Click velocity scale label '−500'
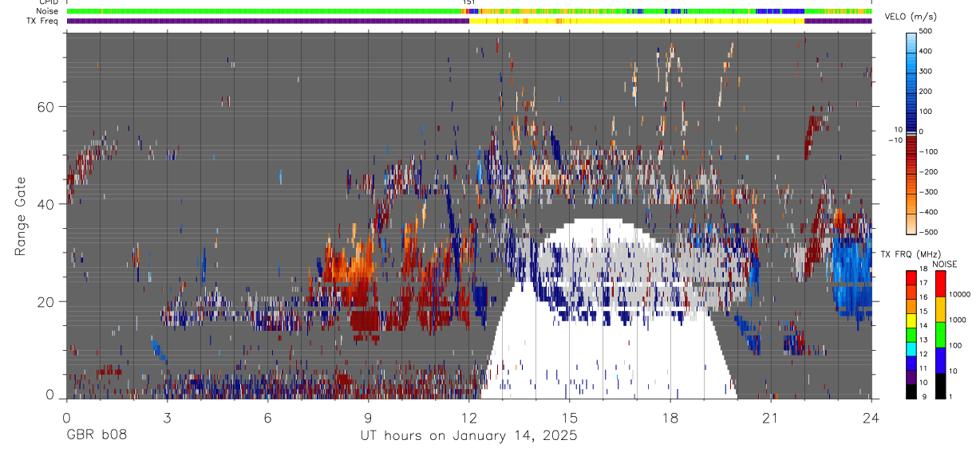 [x=927, y=232]
